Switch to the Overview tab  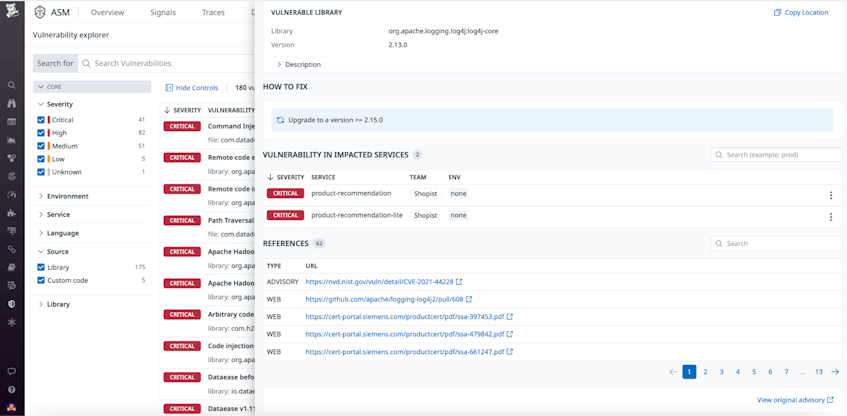click(x=107, y=12)
